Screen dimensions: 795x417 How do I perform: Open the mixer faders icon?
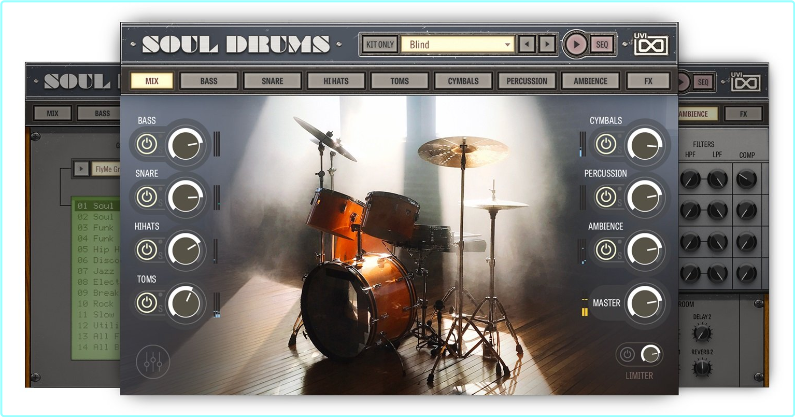point(153,361)
